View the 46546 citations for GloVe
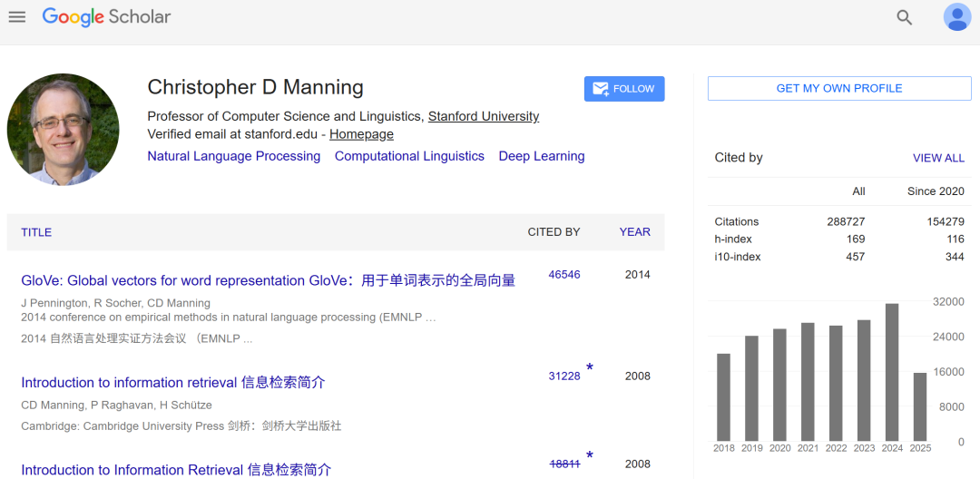Viewport: 980px width, 479px height. 563,275
